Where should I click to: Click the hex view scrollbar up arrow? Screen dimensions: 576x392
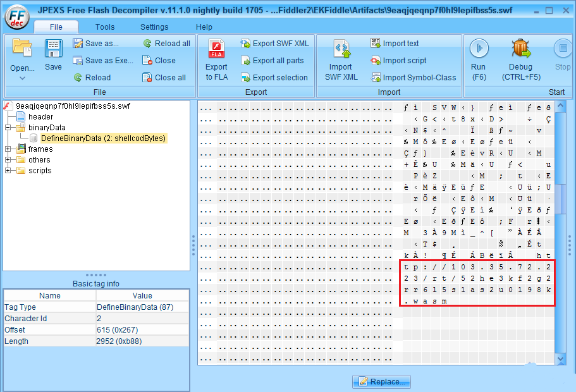click(560, 107)
